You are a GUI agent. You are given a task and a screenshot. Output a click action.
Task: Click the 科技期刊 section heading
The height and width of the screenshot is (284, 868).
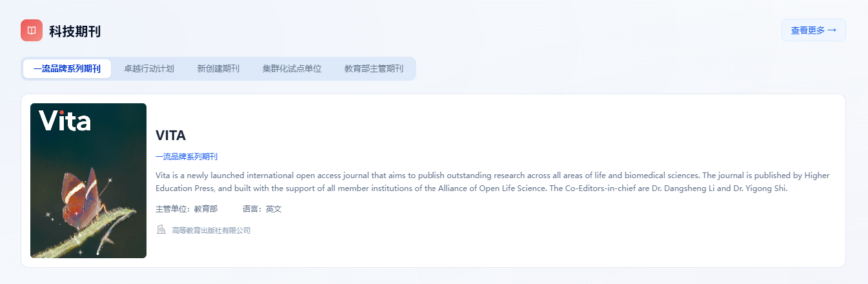[75, 31]
